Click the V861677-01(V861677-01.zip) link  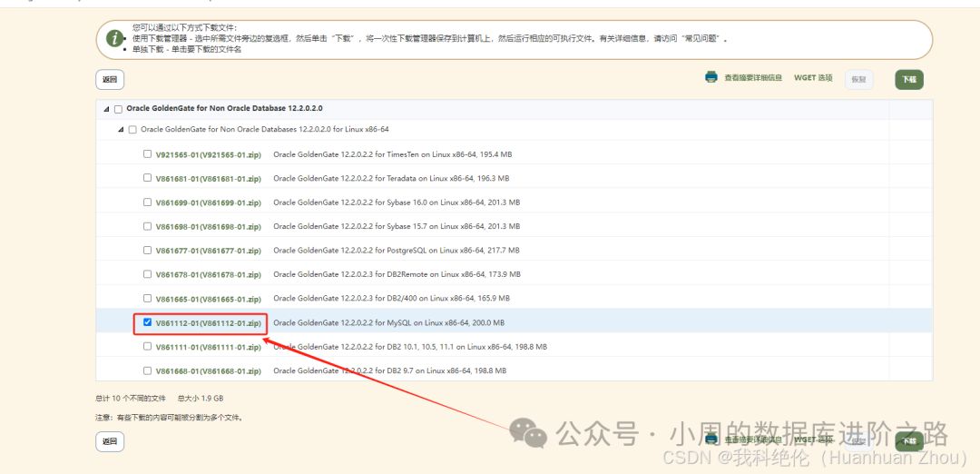coord(208,251)
